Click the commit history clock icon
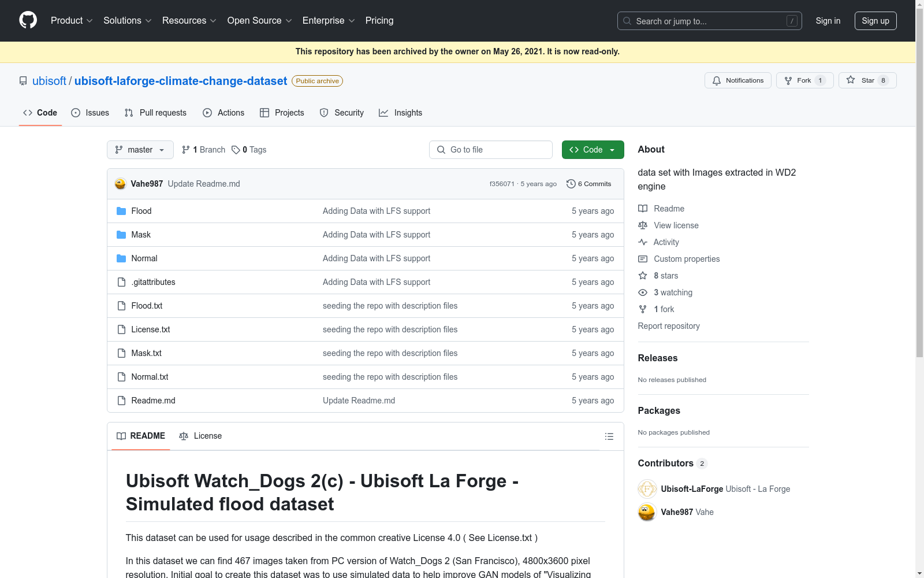Viewport: 924px width, 578px height. point(571,184)
